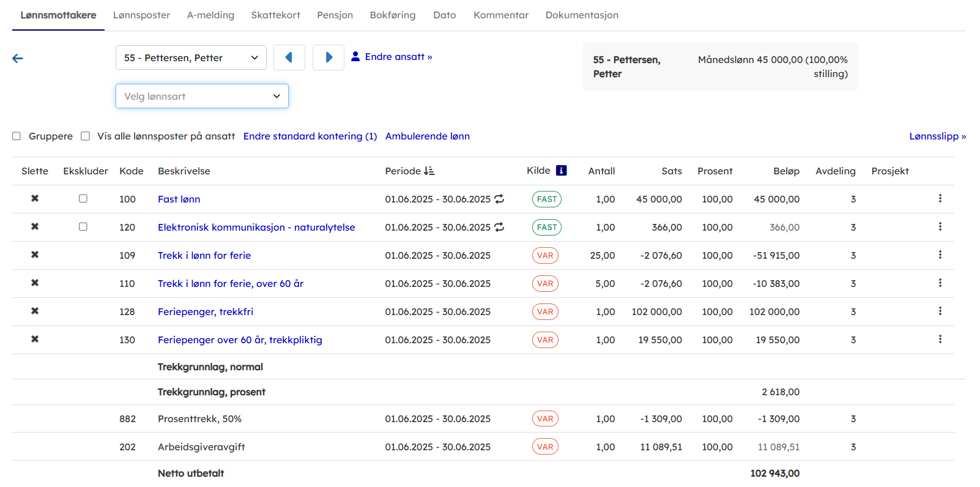Switch to the A-melding tab

click(210, 15)
